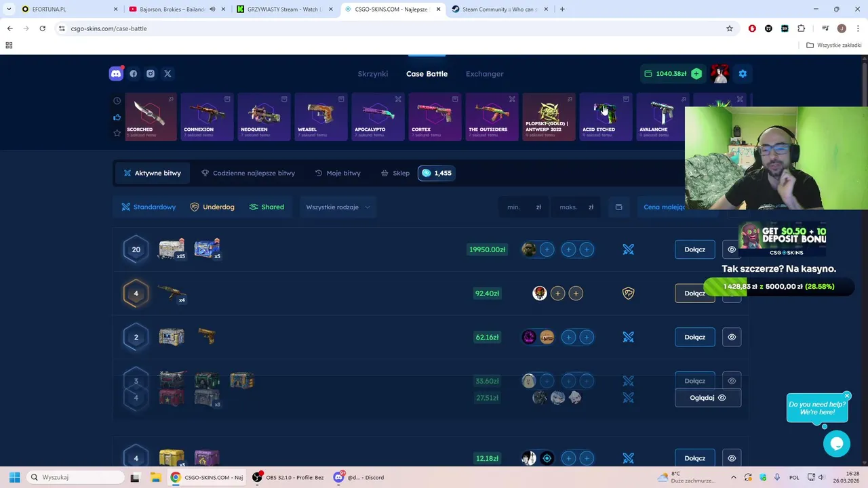Add player in first empty slot of 92.40zł battle
This screenshot has width=868, height=488.
pyautogui.click(x=557, y=293)
